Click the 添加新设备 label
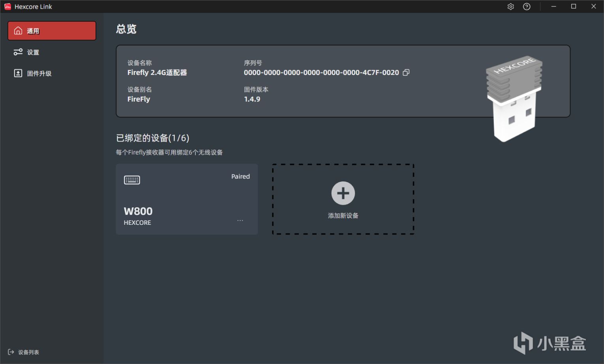This screenshot has height=364, width=604. (x=343, y=216)
